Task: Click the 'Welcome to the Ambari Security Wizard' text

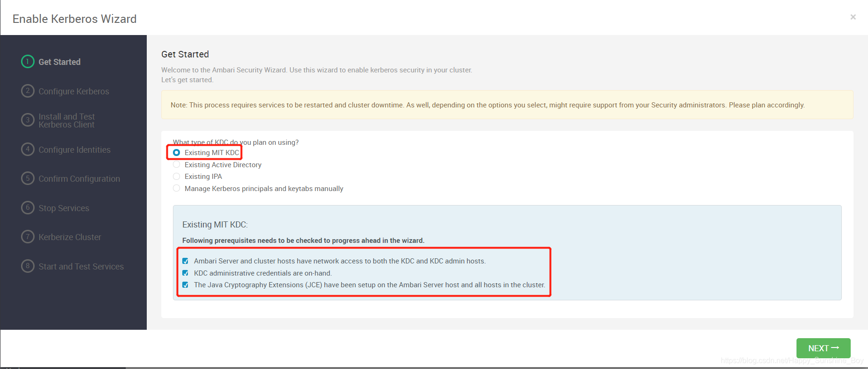Action: point(317,70)
